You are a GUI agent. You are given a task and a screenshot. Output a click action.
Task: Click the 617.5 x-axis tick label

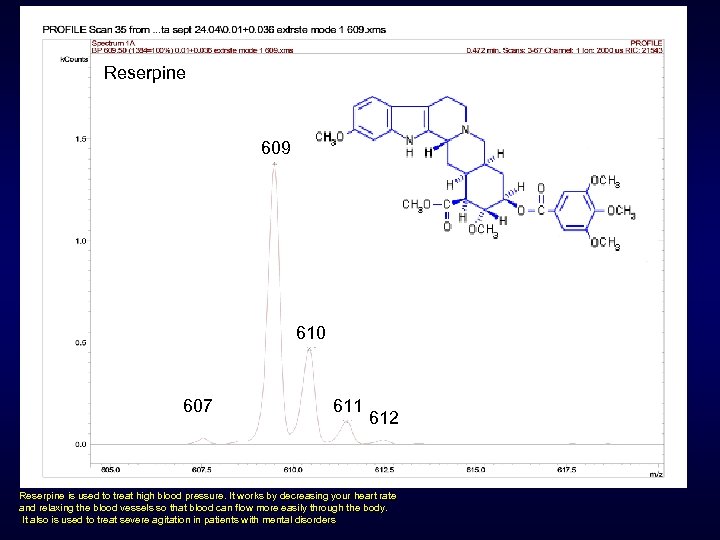tap(567, 470)
